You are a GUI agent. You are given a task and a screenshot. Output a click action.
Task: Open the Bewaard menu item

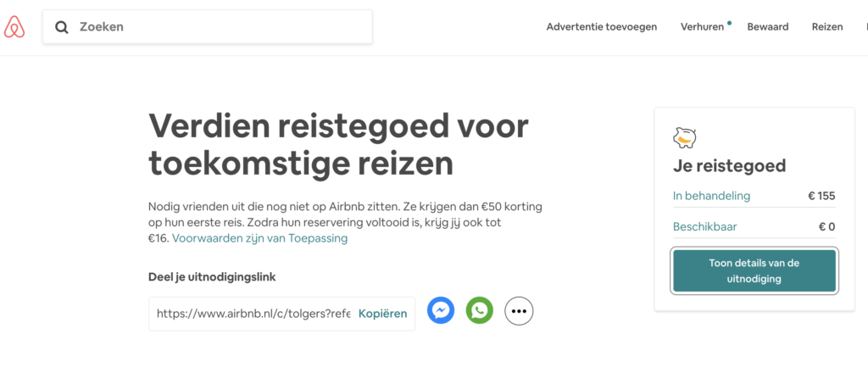(x=768, y=26)
